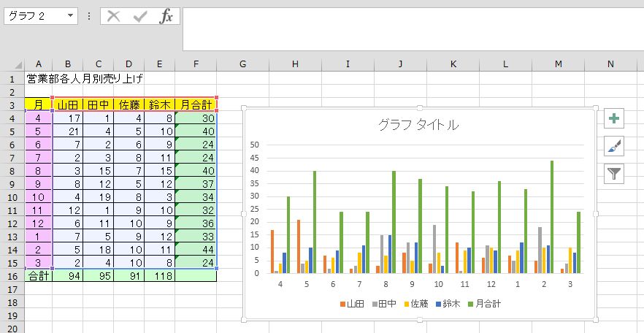Click the three-dot handle beside the Name Box
644x333 pixels.
point(89,16)
